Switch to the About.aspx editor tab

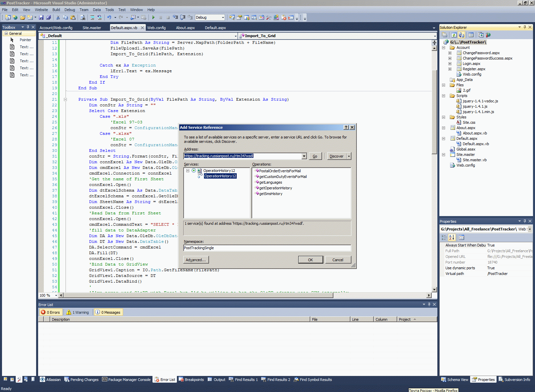185,28
